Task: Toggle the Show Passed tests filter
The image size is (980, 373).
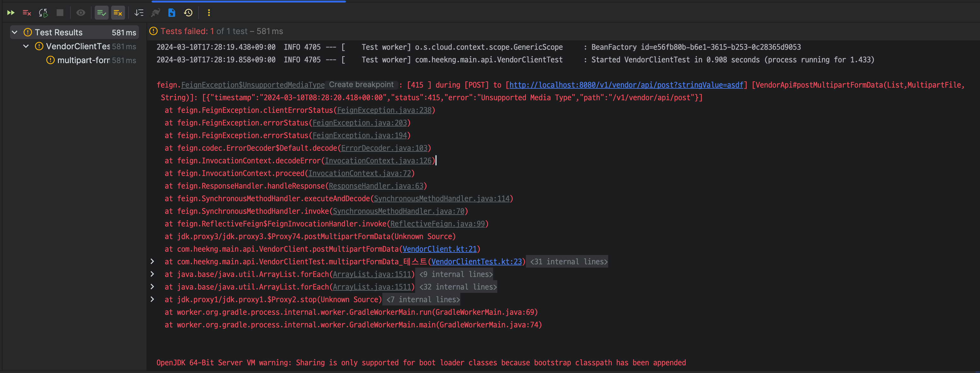Action: [101, 13]
